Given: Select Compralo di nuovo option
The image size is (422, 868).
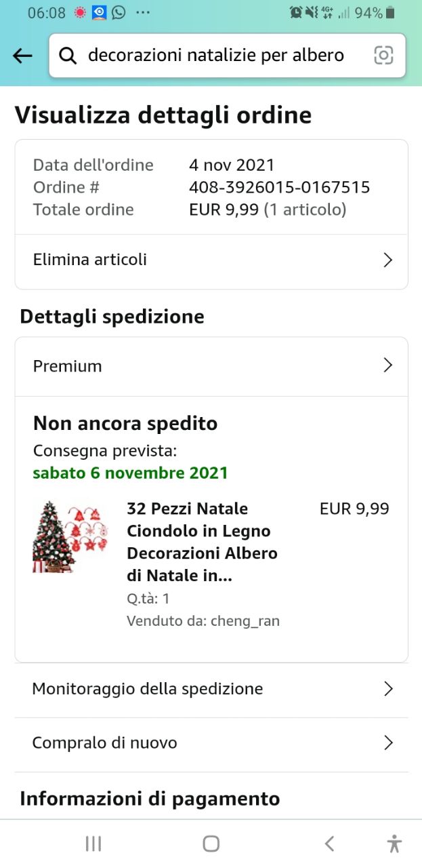Looking at the screenshot, I should [105, 743].
